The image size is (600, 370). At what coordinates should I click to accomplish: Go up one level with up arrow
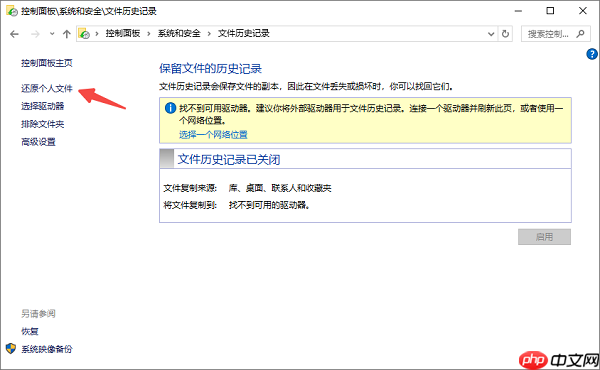coord(67,34)
